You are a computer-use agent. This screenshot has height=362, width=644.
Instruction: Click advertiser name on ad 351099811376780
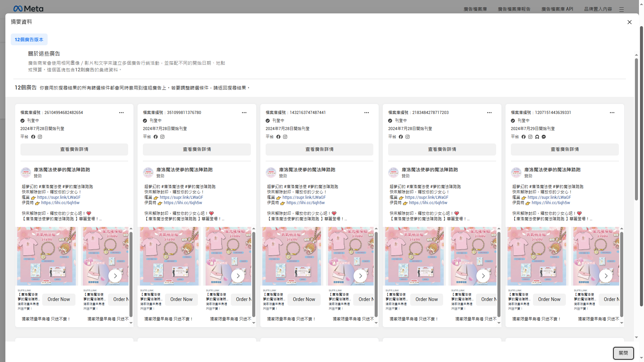(x=184, y=170)
